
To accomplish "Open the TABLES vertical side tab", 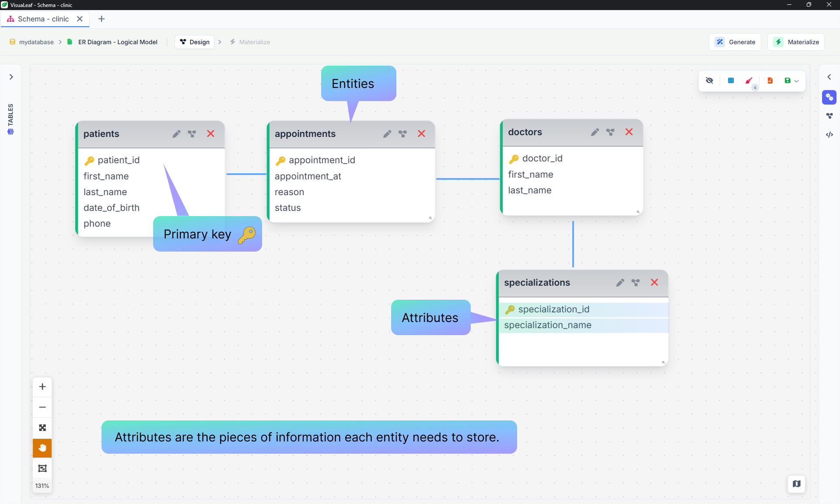I will (x=10, y=119).
